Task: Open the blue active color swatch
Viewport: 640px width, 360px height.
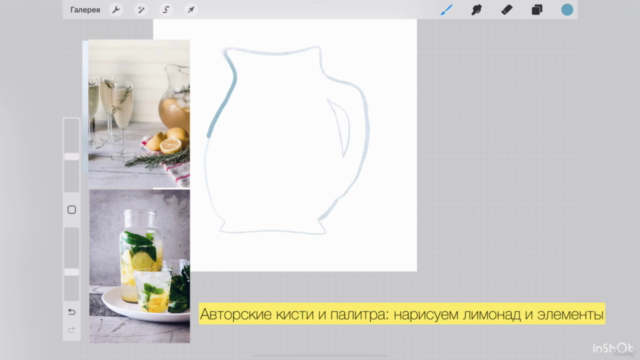Action: click(x=567, y=10)
